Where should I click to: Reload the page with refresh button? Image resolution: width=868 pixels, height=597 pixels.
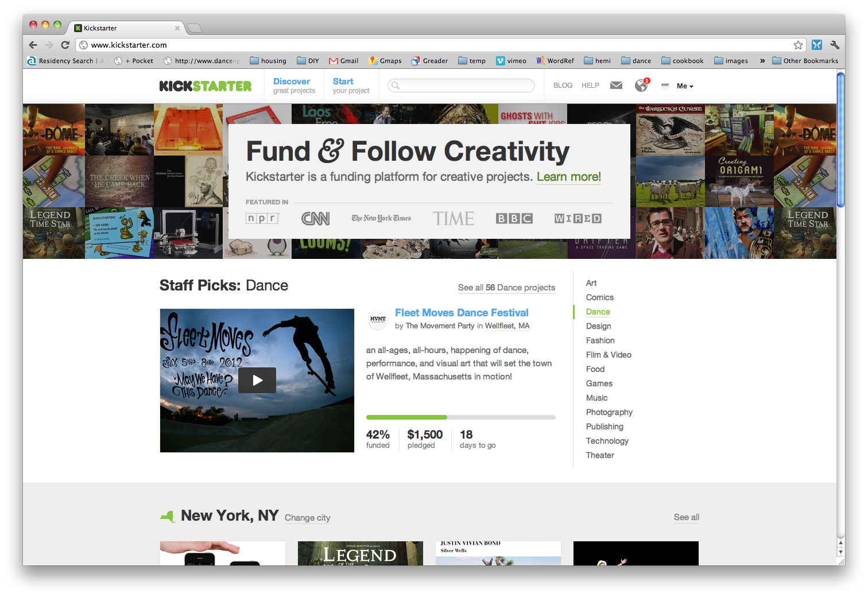click(x=65, y=45)
